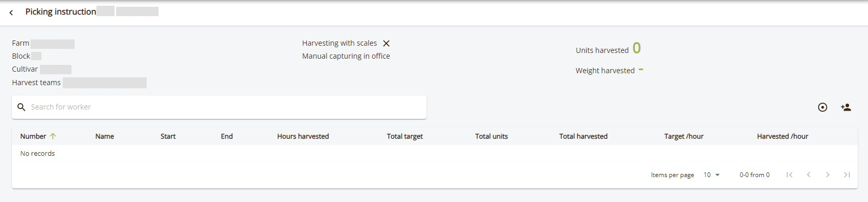Jump to the last page of results

coord(847,175)
